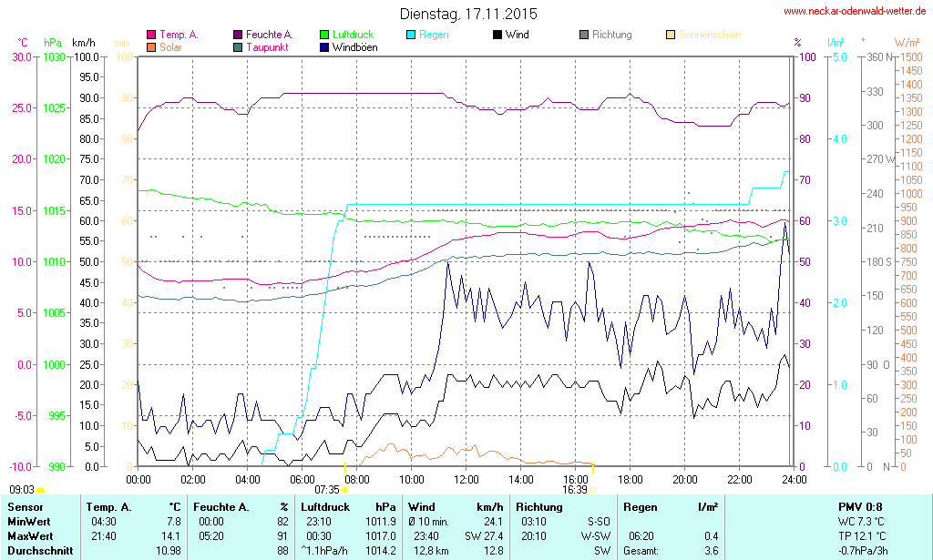Viewport: 933px width, 560px height.
Task: Click the dark blue Windböen legend swatch
Action: (324, 46)
